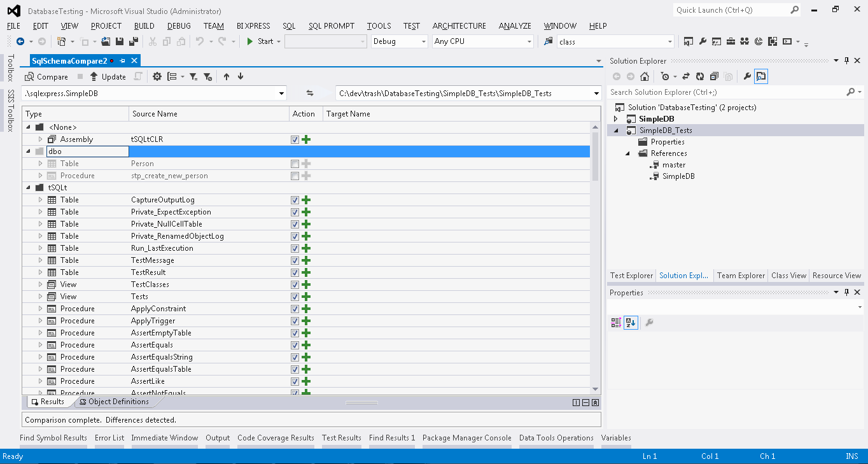
Task: Click the Search Solution Explorer field
Action: pos(725,92)
